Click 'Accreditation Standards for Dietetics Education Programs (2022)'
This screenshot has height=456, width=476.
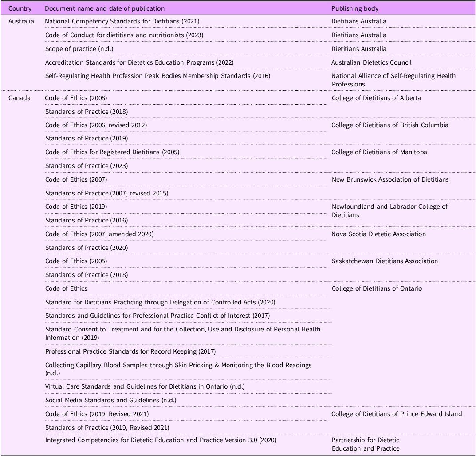coord(139,62)
